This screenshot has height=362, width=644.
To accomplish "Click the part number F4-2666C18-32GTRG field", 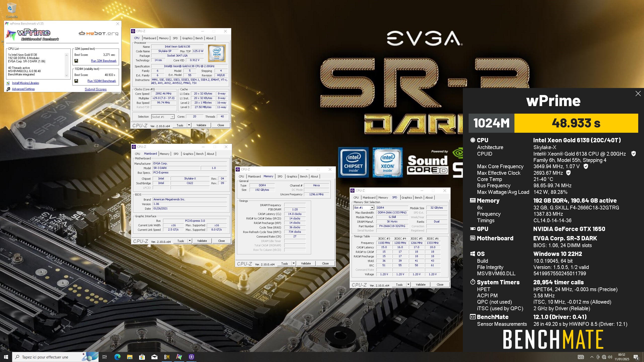I will coord(392,226).
